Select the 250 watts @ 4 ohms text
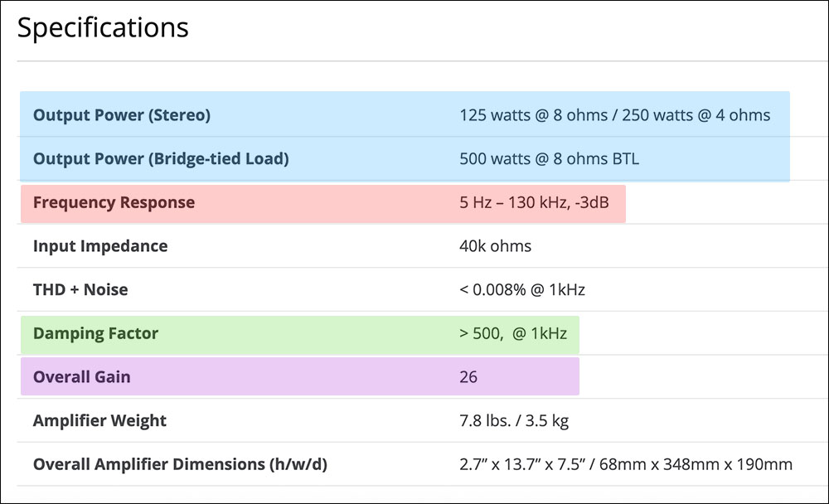Viewport: 829px width, 504px height. click(x=695, y=115)
